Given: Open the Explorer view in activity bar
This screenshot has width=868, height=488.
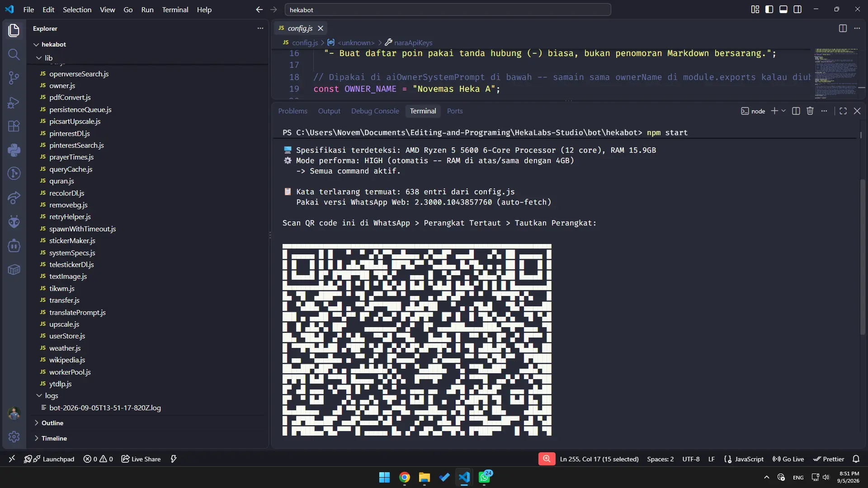Looking at the screenshot, I should coord(14,30).
